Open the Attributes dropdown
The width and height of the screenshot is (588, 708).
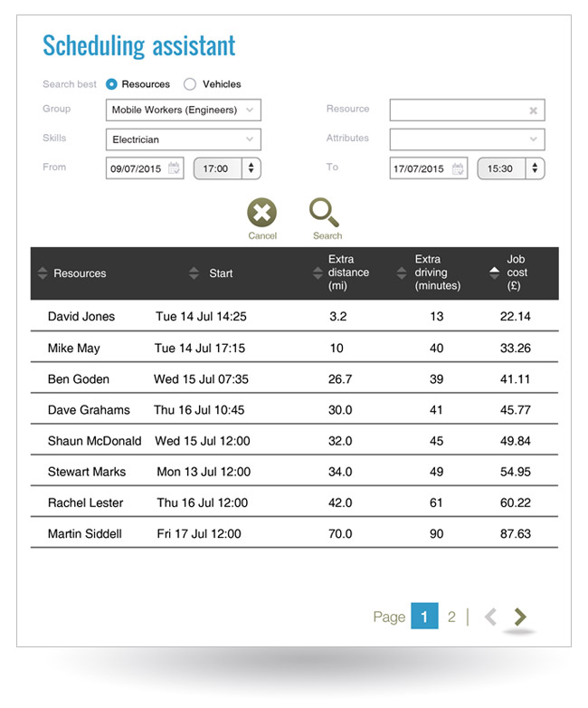467,139
